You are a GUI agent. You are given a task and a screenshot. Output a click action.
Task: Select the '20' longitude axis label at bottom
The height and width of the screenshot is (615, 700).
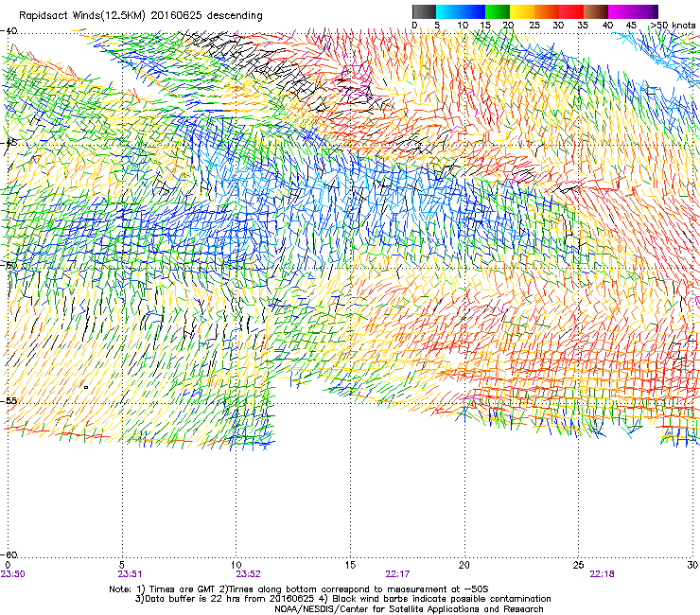464,565
